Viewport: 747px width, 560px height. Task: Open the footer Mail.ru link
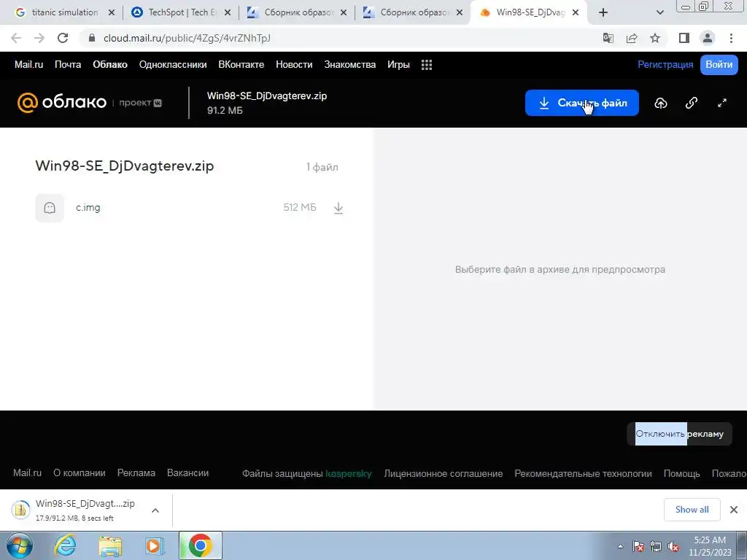[x=27, y=472]
